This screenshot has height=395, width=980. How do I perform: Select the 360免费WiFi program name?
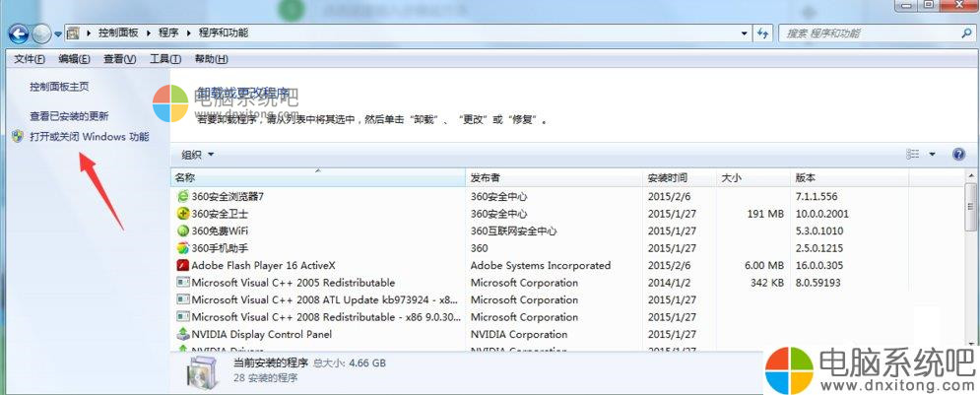[x=220, y=230]
